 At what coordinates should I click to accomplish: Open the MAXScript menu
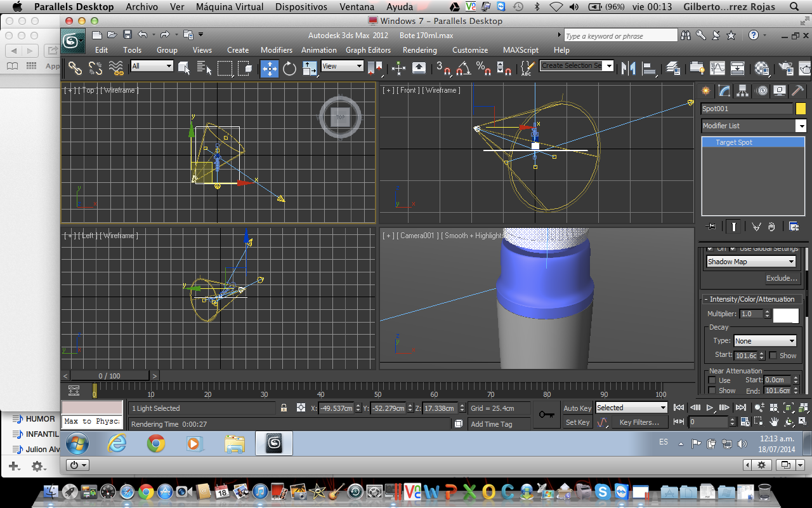click(x=521, y=50)
